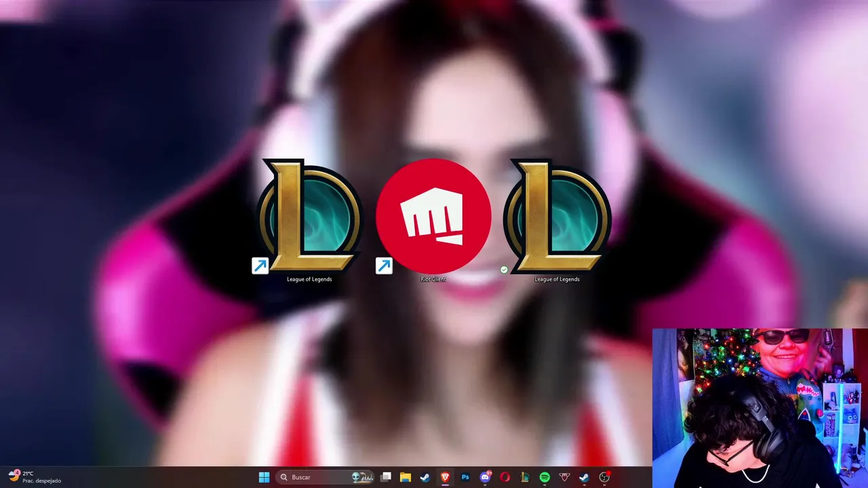
Task: Open Discord with notification badge
Action: coord(485,477)
